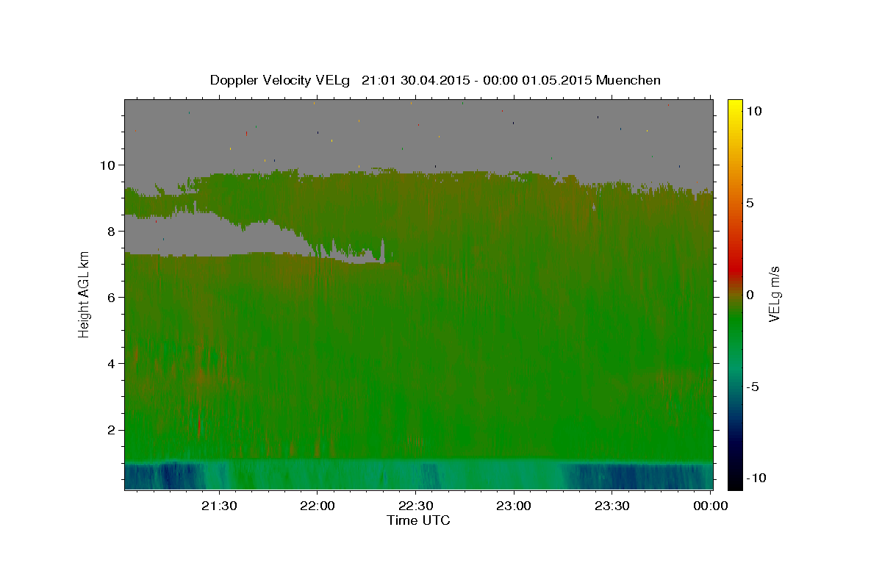Click the yellow top of the colorbar
This screenshot has width=882, height=588.
735,104
